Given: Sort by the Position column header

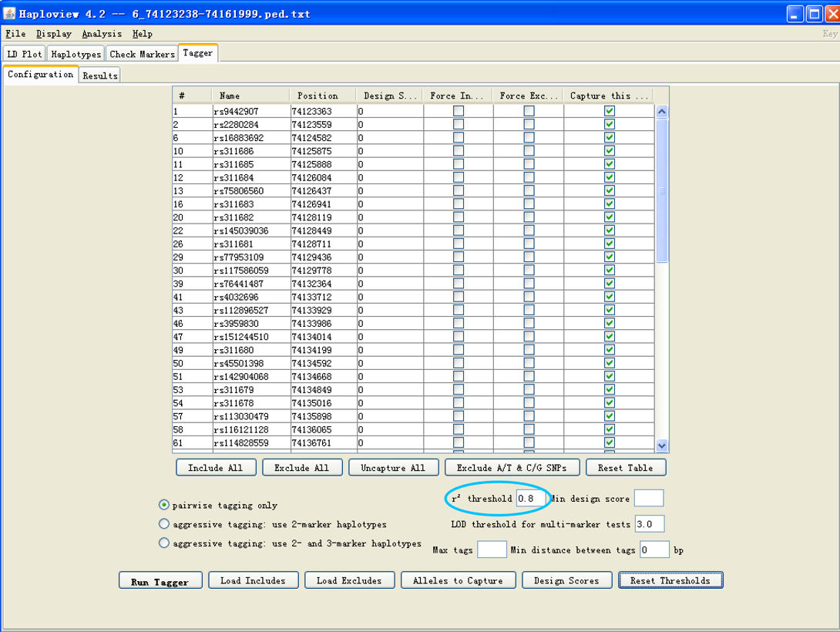Looking at the screenshot, I should 323,96.
